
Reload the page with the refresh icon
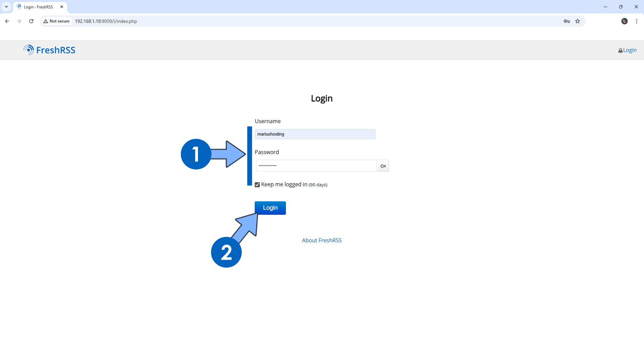31,21
